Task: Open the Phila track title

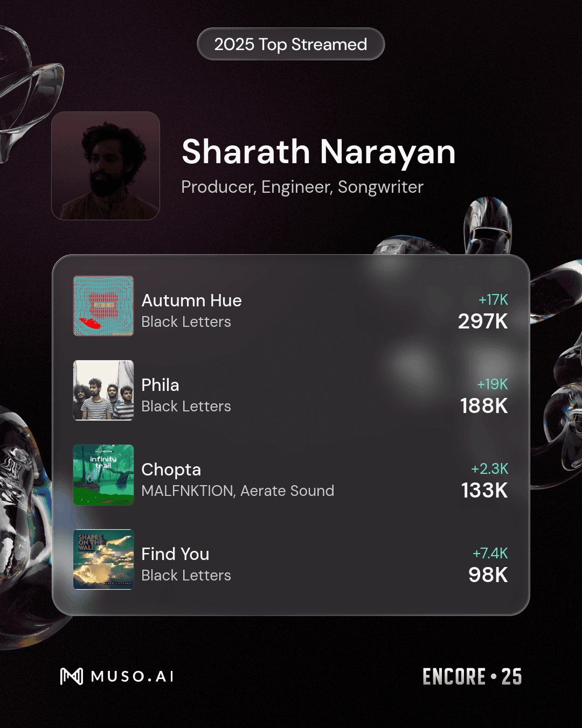Action: [x=160, y=385]
